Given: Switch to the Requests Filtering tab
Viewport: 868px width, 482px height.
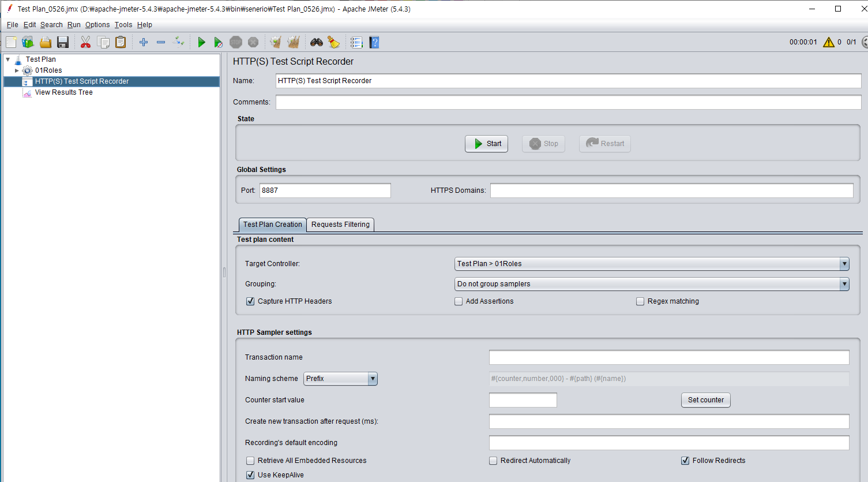Looking at the screenshot, I should pos(340,225).
